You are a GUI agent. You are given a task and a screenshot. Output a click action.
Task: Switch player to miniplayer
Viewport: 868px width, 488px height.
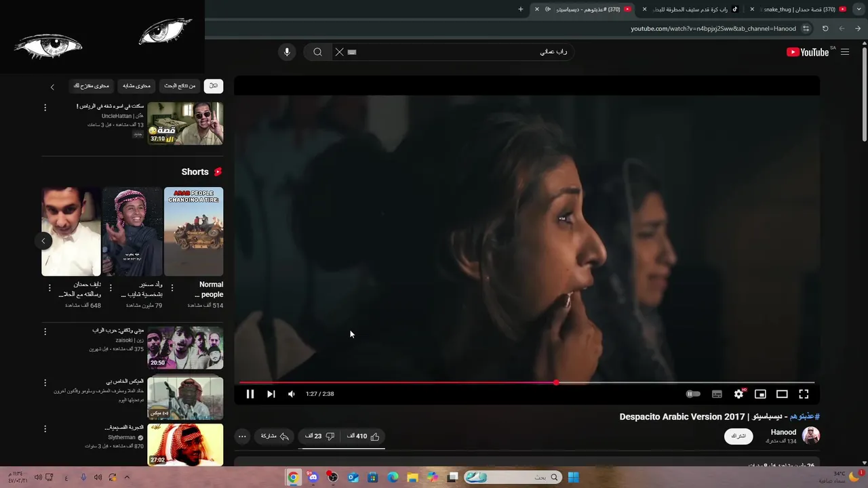pyautogui.click(x=760, y=394)
